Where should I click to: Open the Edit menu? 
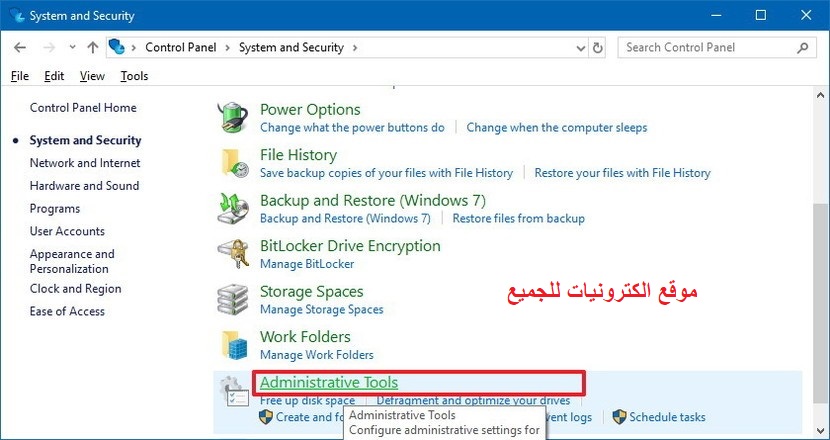(x=54, y=76)
